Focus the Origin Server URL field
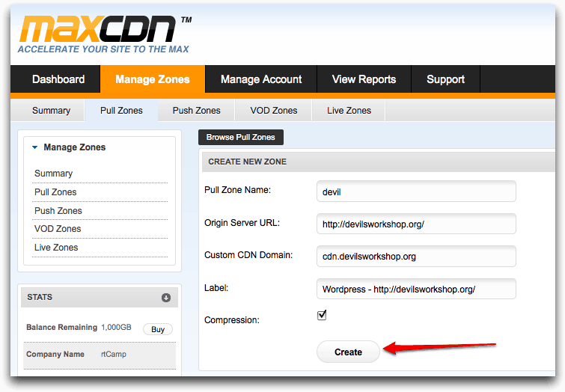Viewport: 565px width, 392px height. coord(416,224)
